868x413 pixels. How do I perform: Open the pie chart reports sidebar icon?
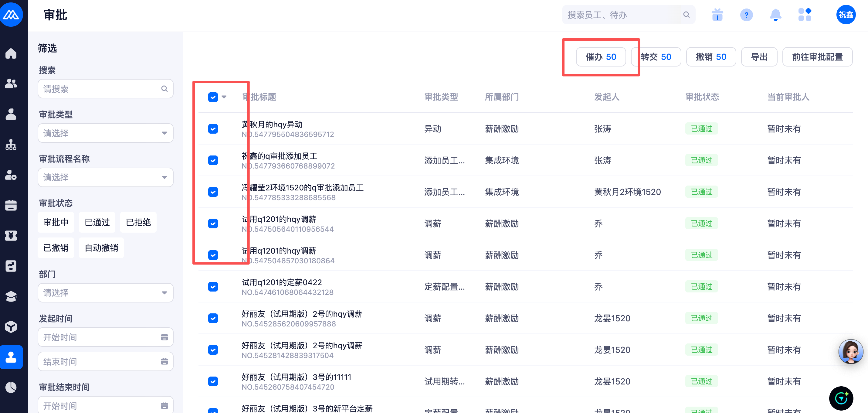[11, 387]
